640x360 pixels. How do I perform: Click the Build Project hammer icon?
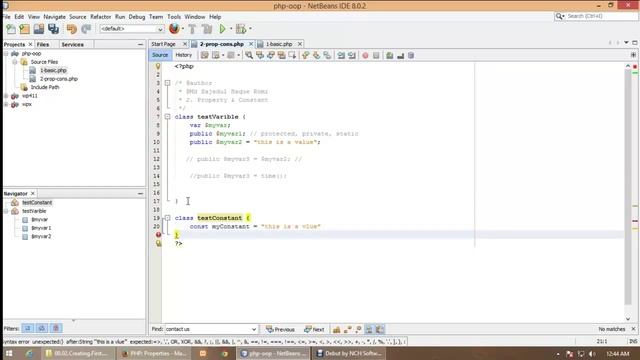pos(192,29)
